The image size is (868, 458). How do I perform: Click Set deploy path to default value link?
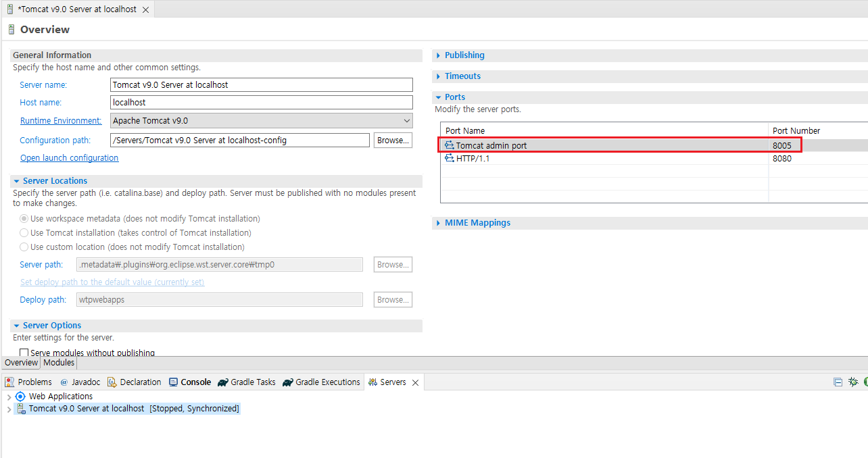[x=112, y=282]
